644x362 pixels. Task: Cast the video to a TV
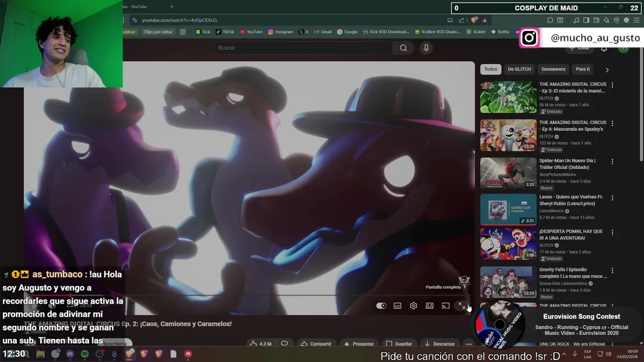pyautogui.click(x=446, y=306)
